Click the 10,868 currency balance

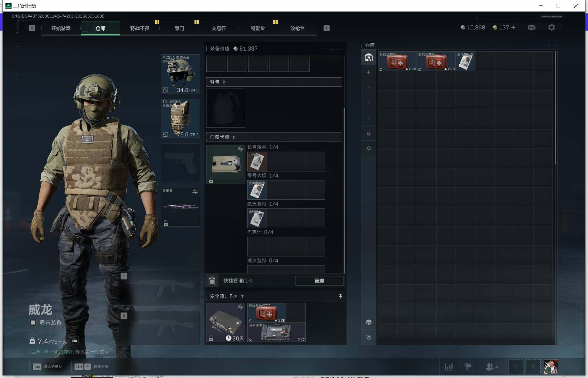click(473, 28)
